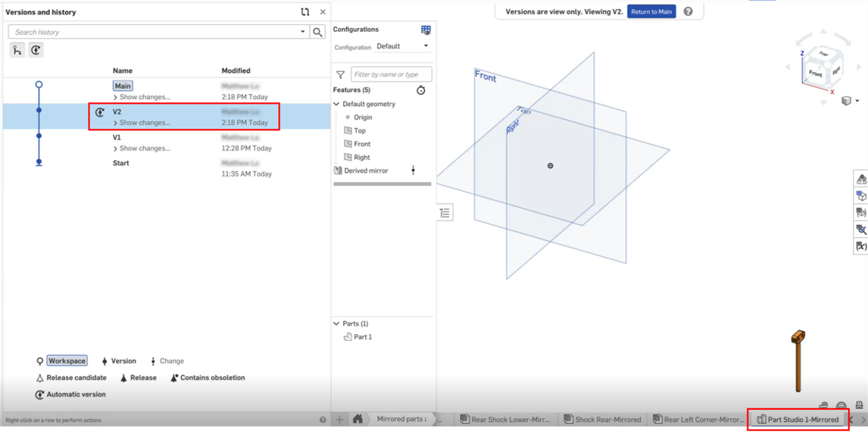Toggle the Workspace legend filter
This screenshot has height=437, width=868.
(x=67, y=361)
